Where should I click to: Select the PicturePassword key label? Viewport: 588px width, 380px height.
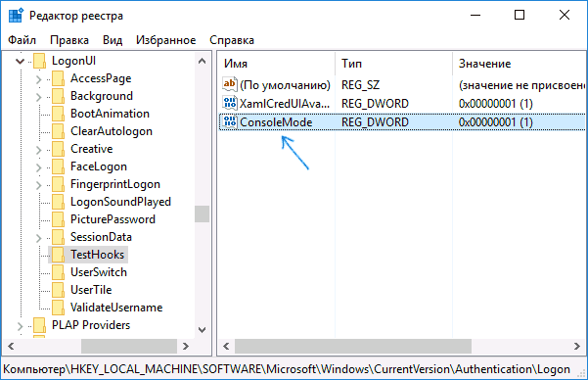(113, 219)
